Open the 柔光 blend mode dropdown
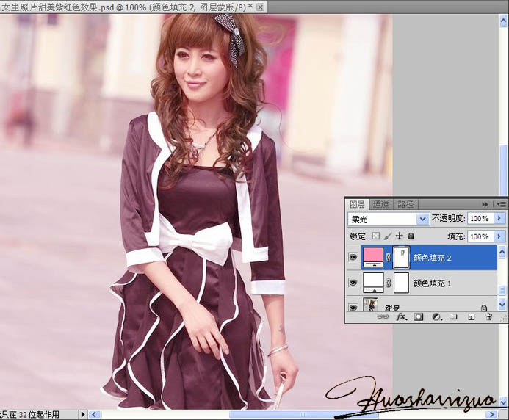The width and height of the screenshot is (509, 420). pos(422,219)
